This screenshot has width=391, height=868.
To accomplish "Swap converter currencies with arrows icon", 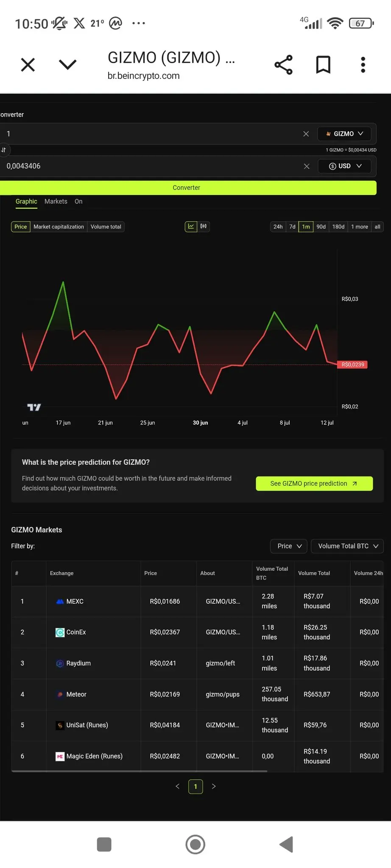I will (4, 150).
